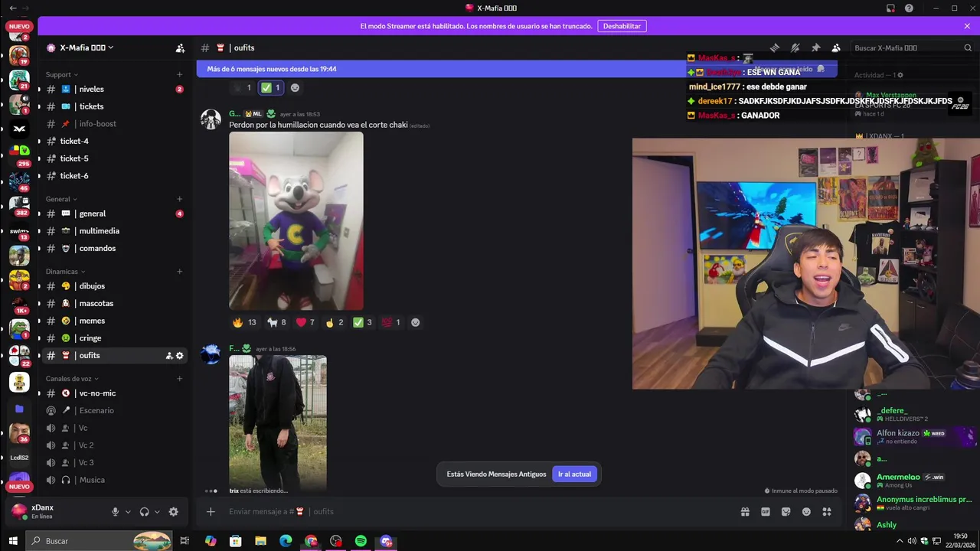This screenshot has width=980, height=551.
Task: Open the Chuck E. Cheese mascot image
Action: [x=296, y=220]
